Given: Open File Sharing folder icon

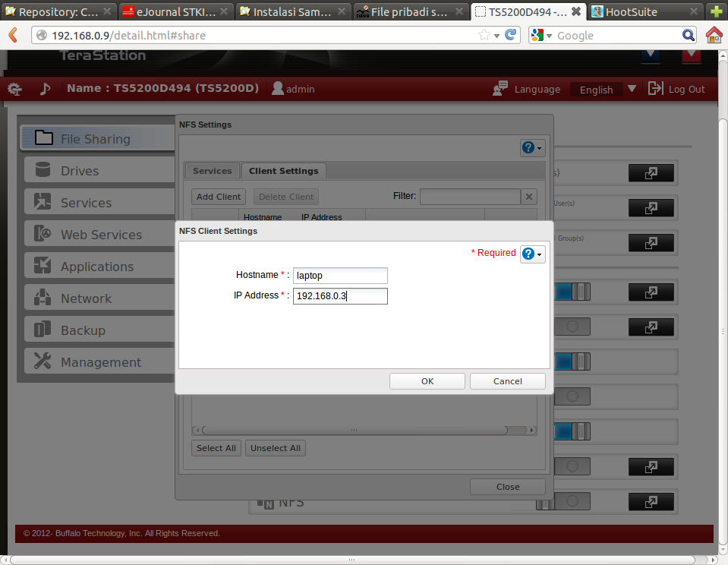Looking at the screenshot, I should pyautogui.click(x=43, y=137).
